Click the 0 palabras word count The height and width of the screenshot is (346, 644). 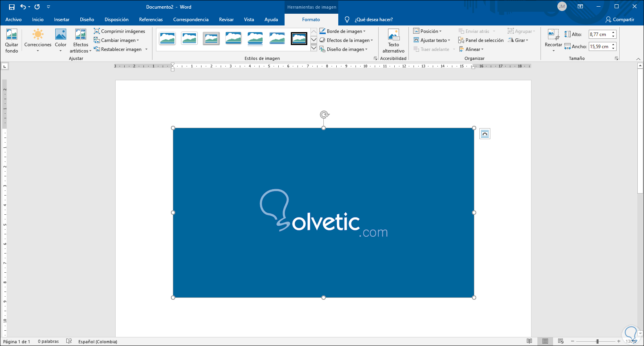[x=48, y=342]
